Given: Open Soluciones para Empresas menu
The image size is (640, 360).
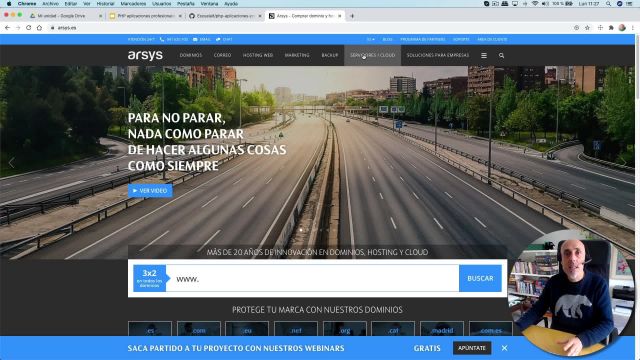Looking at the screenshot, I should tap(438, 55).
